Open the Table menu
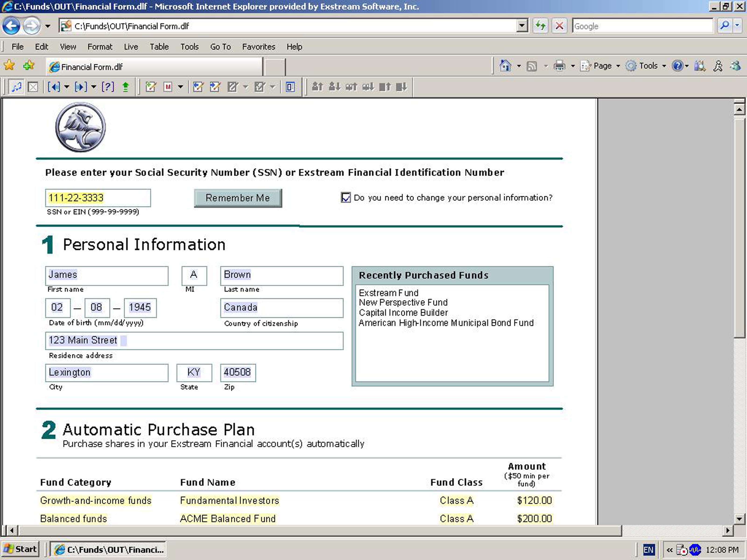The image size is (747, 560). pos(159,47)
